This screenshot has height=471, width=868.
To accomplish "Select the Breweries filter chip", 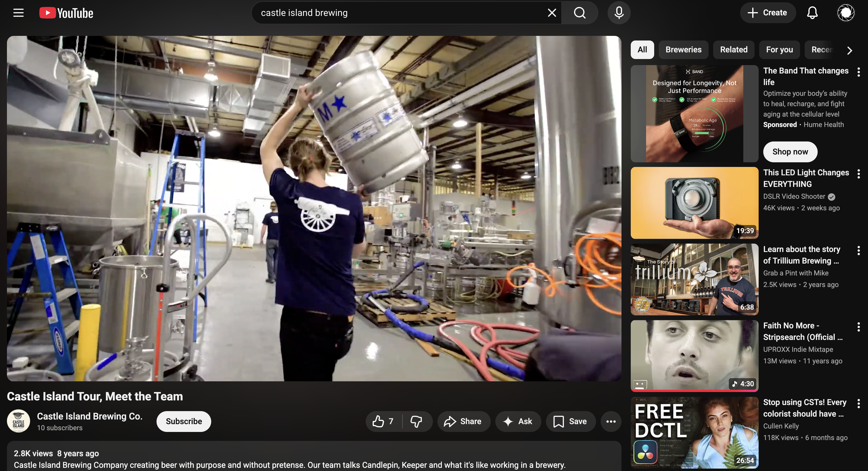I will pos(683,49).
